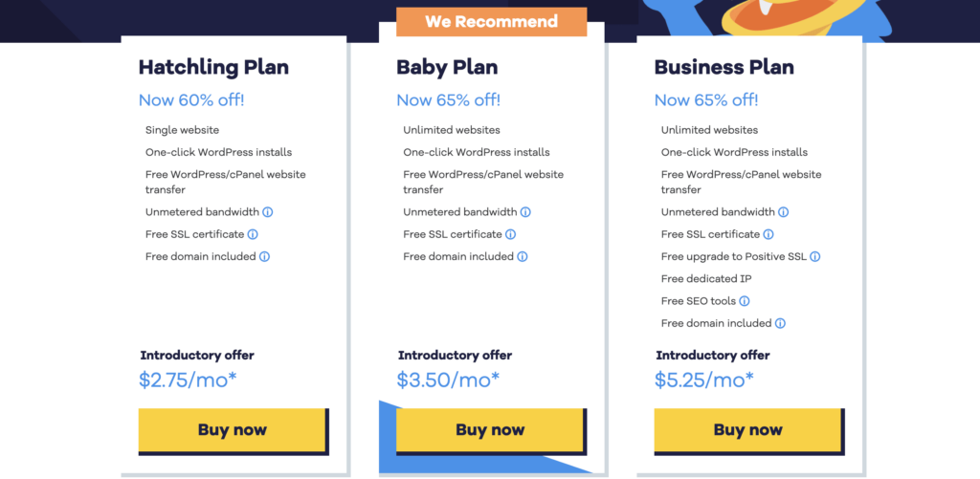The height and width of the screenshot is (479, 980).
Task: Show info for Free upgrade to Positive SSL
Action: 815,256
